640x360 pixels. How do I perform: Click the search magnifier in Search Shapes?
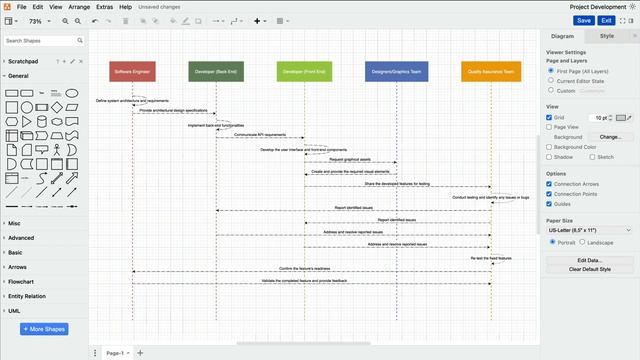(x=80, y=40)
